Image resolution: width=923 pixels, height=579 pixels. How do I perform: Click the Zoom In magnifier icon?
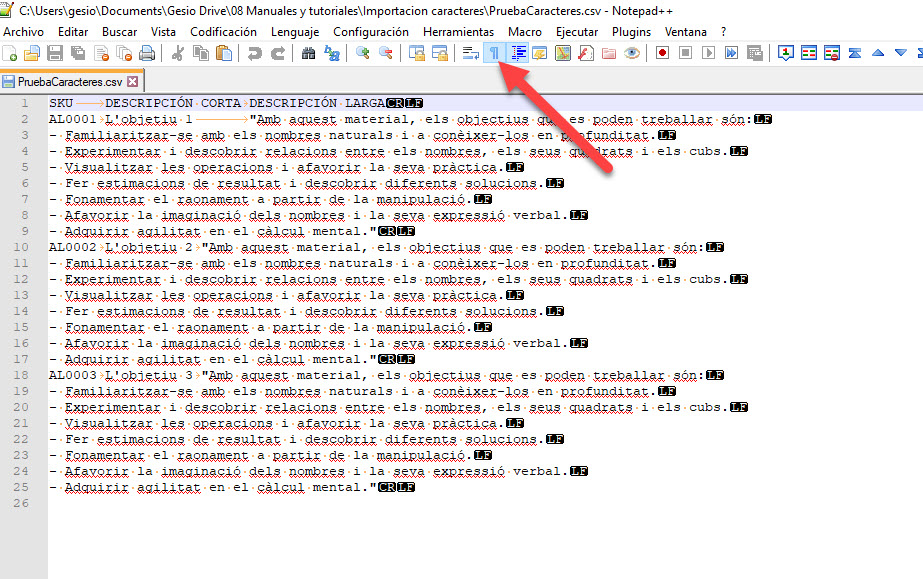pos(363,54)
